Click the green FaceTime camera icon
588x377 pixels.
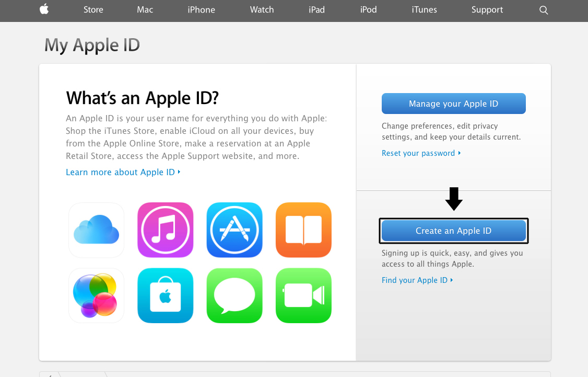pos(303,295)
